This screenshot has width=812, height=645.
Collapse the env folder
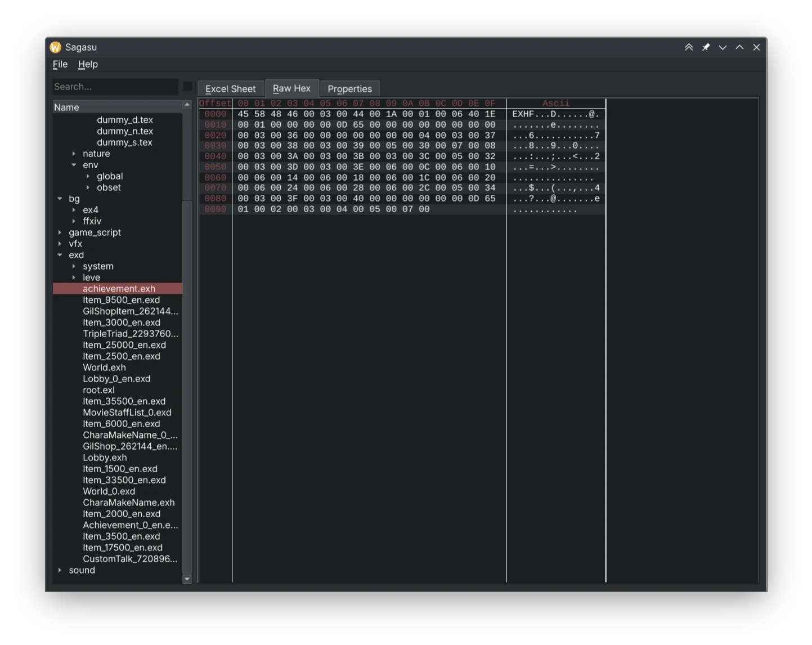click(74, 165)
